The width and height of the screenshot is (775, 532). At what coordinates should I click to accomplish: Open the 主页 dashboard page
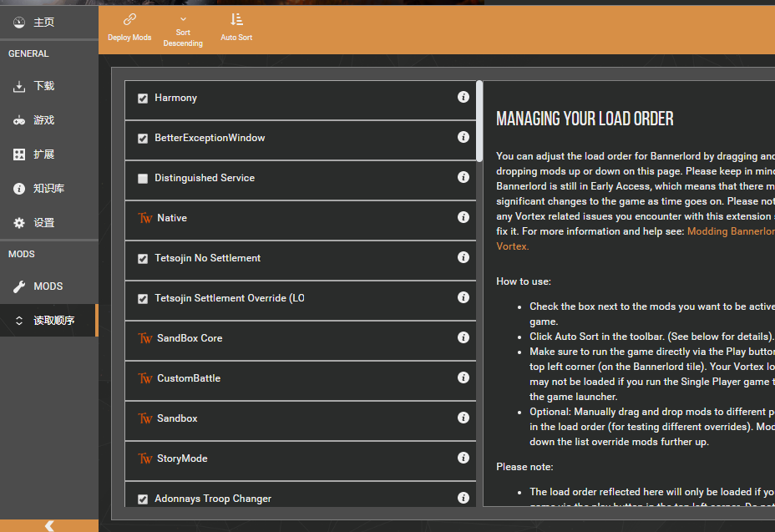(x=49, y=23)
